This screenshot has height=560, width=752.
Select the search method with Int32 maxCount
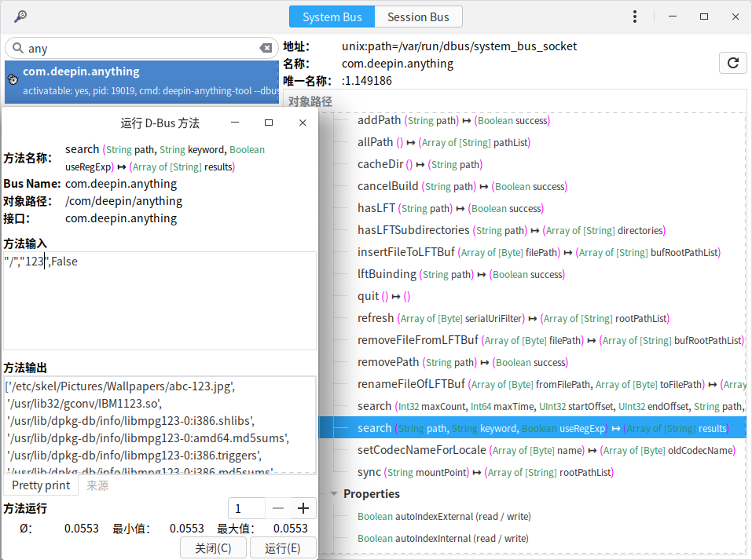pos(552,407)
